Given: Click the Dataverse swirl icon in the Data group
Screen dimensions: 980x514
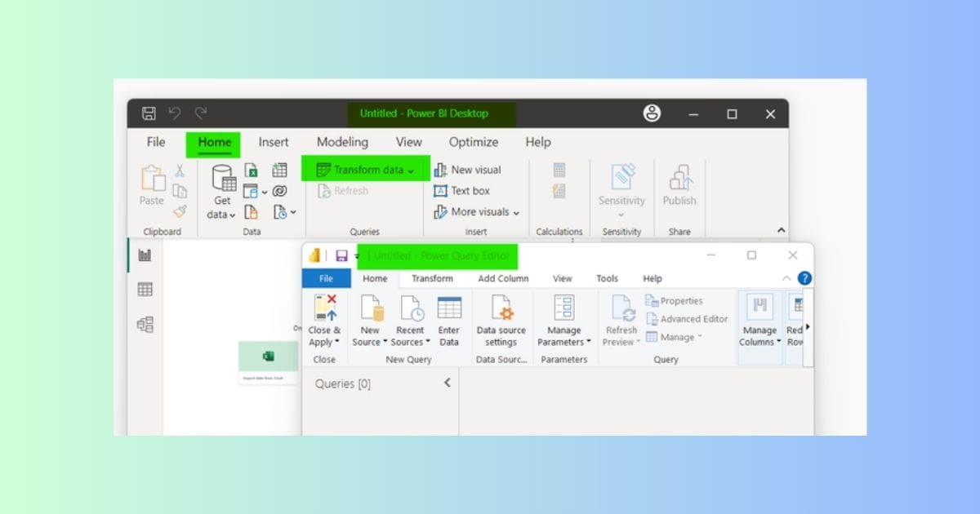Looking at the screenshot, I should pos(279,191).
